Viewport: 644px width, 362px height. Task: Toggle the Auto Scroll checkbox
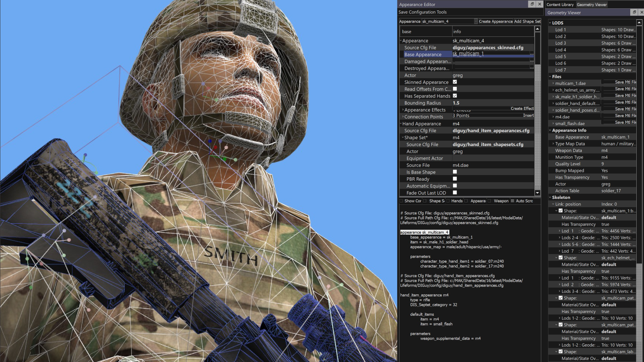(512, 201)
